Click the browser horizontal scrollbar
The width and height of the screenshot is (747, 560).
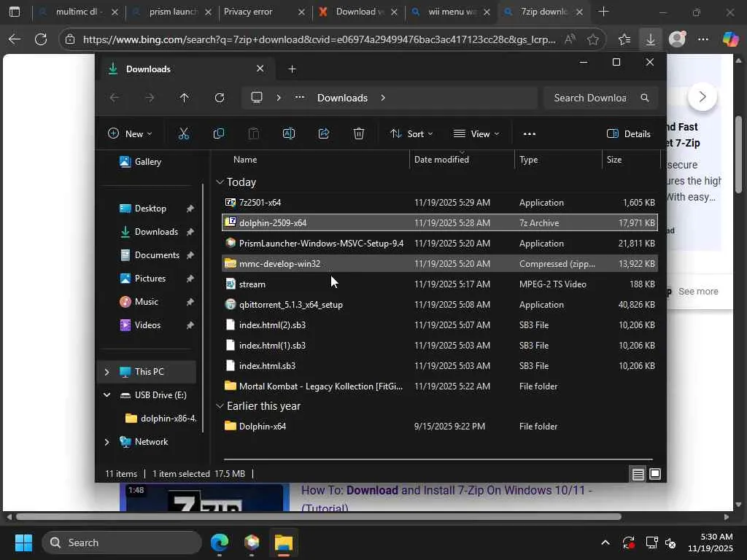pyautogui.click(x=319, y=517)
